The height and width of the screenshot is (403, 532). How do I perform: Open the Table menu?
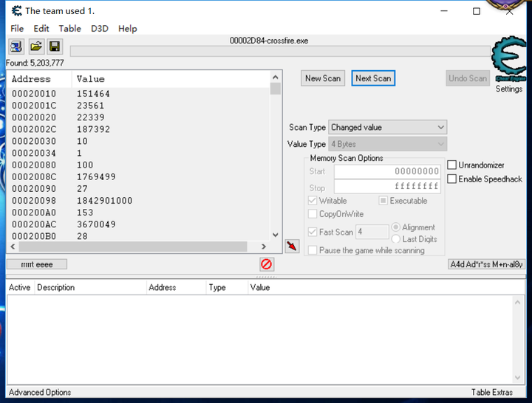(x=70, y=29)
